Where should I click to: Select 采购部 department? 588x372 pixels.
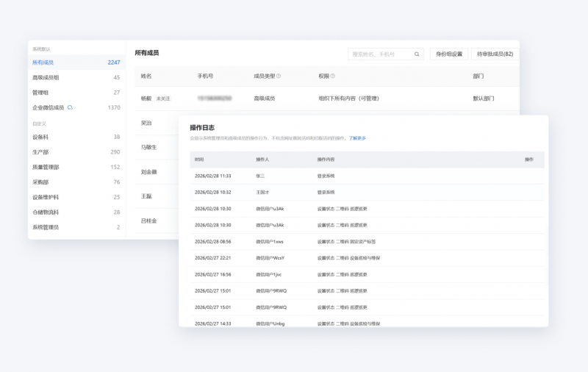tap(40, 182)
